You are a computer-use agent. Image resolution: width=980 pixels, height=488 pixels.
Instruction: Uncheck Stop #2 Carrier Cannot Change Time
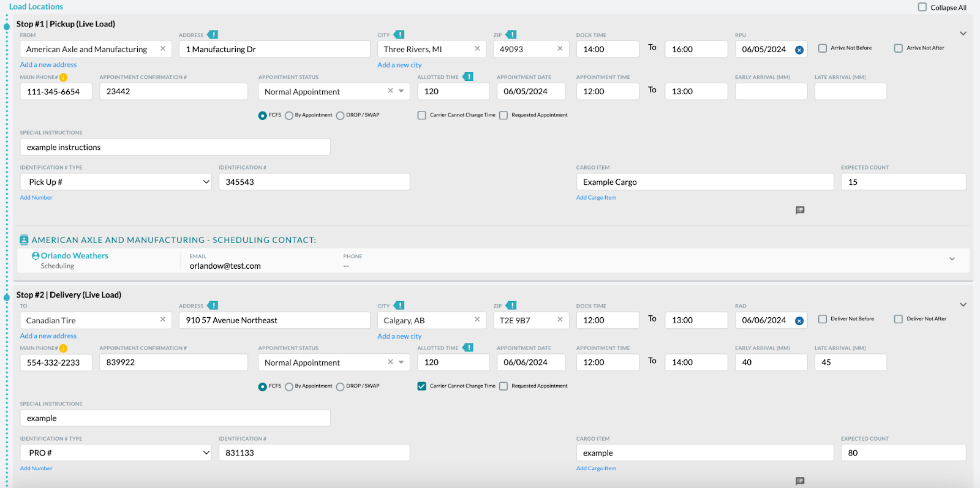click(x=422, y=386)
